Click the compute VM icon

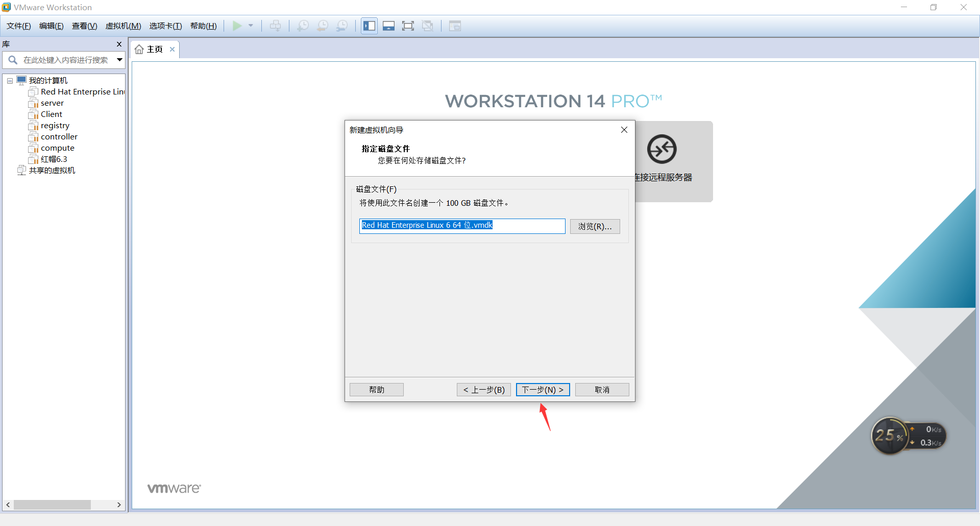coord(33,148)
